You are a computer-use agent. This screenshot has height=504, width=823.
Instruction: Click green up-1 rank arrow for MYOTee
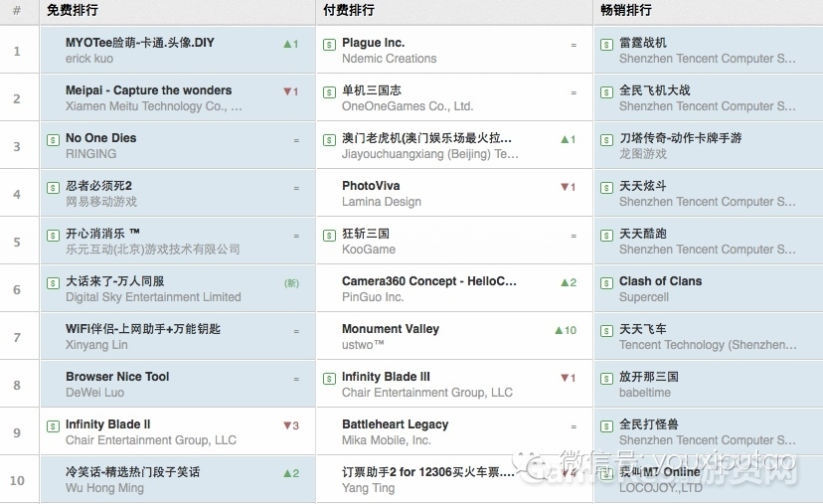291,44
